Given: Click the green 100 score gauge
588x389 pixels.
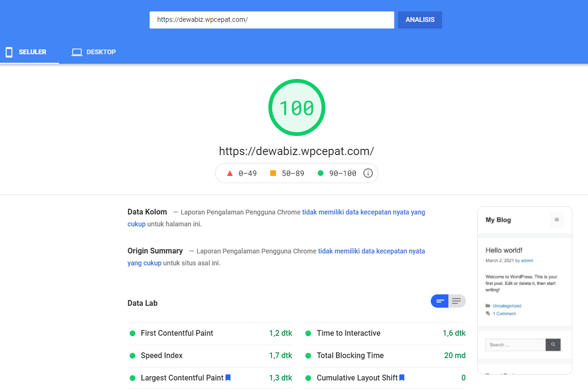Looking at the screenshot, I should pyautogui.click(x=296, y=108).
